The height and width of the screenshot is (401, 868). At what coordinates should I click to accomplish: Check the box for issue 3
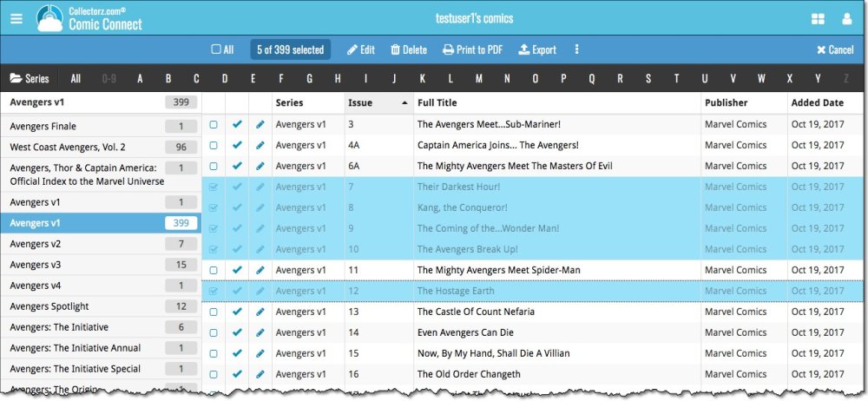click(x=214, y=125)
